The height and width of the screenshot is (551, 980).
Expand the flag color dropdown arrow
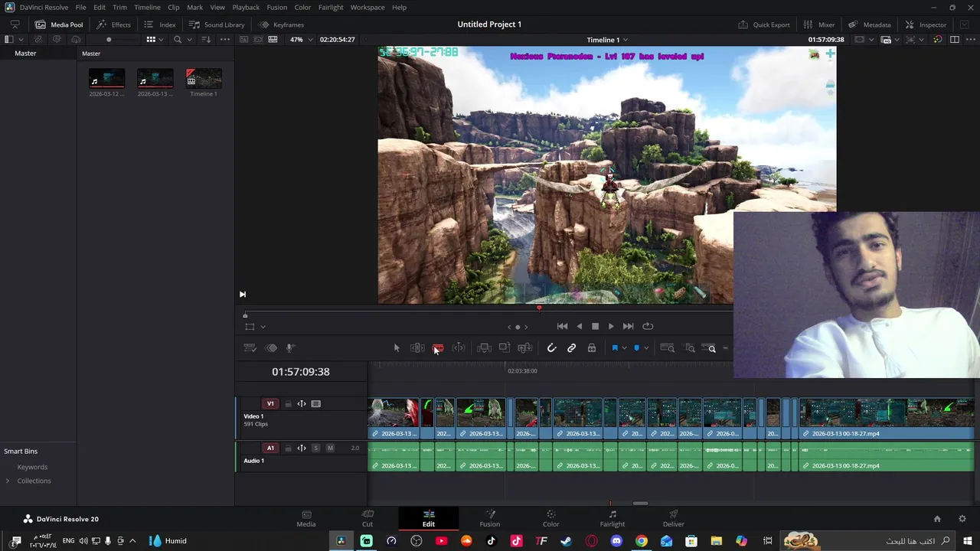[x=625, y=348]
